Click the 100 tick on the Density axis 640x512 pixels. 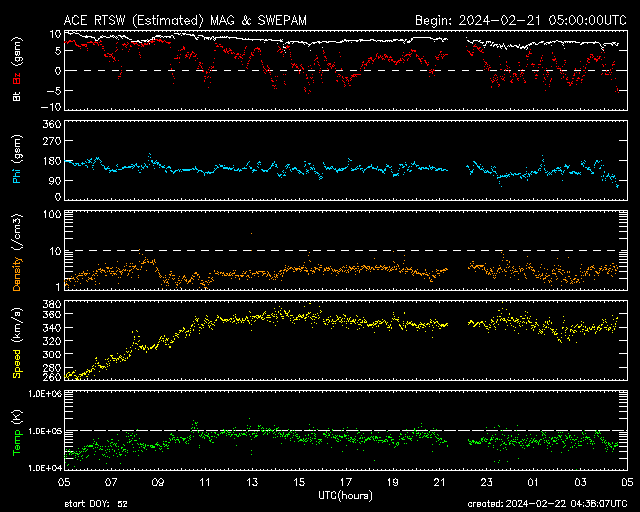coord(50,214)
